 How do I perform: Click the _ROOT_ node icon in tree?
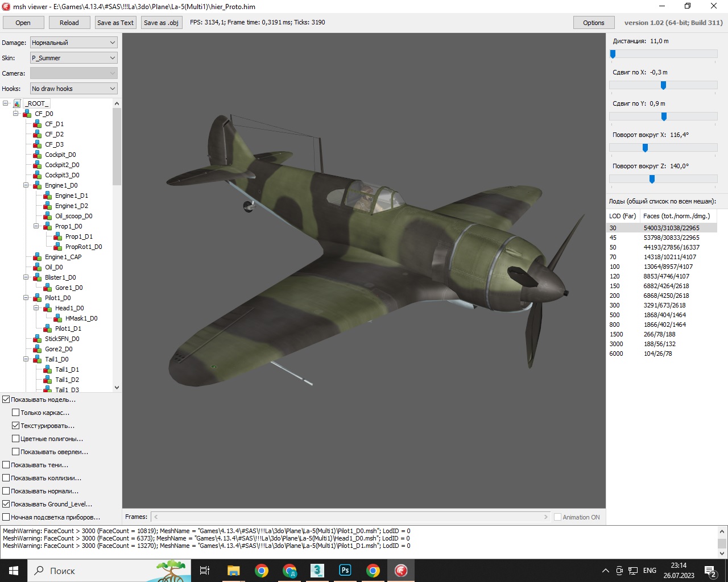click(17, 103)
